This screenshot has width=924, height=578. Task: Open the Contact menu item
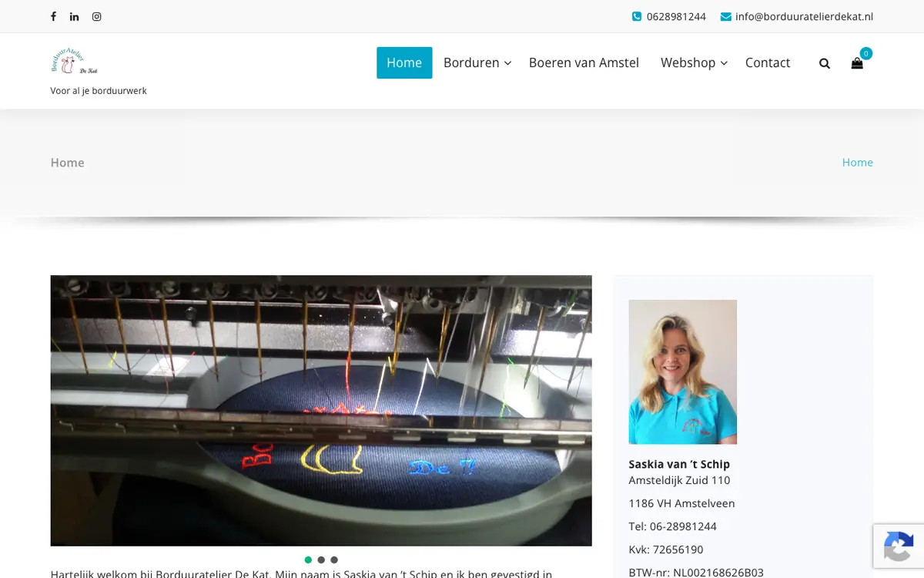[768, 62]
